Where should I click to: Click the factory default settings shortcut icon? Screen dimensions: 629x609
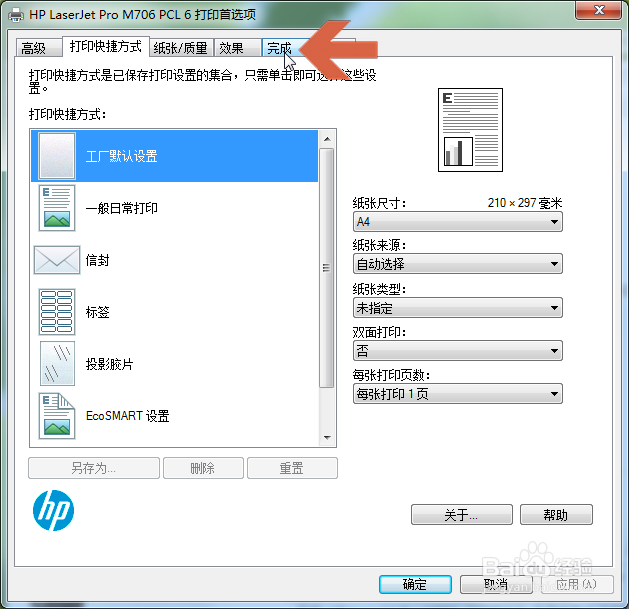[x=57, y=156]
